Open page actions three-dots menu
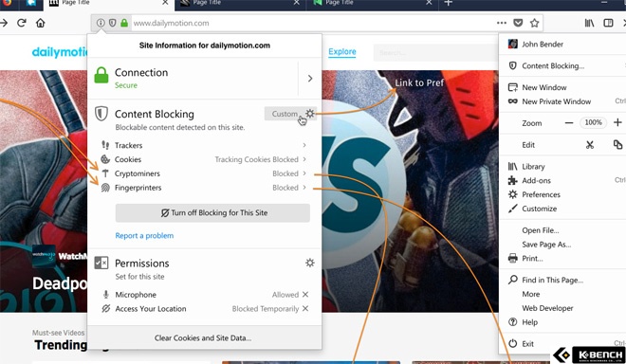 pyautogui.click(x=502, y=23)
